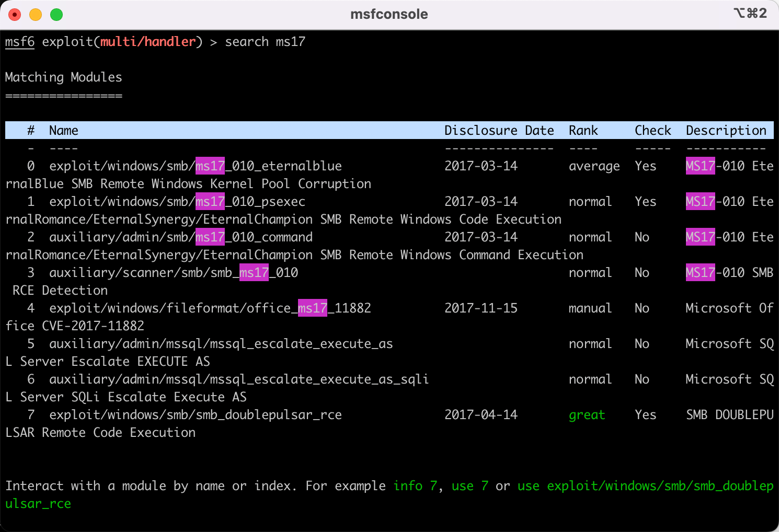Click the red multi/handler module name

coord(148,42)
